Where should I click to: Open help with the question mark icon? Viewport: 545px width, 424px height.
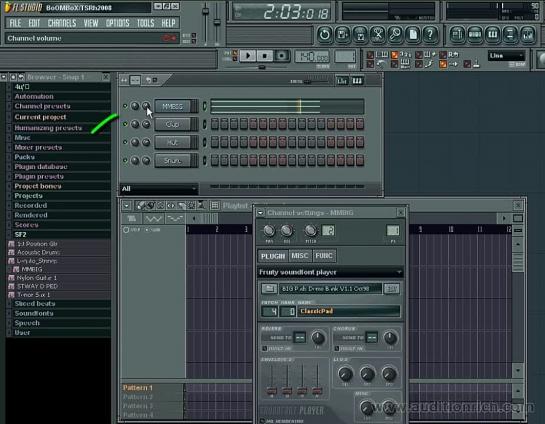coord(430,34)
